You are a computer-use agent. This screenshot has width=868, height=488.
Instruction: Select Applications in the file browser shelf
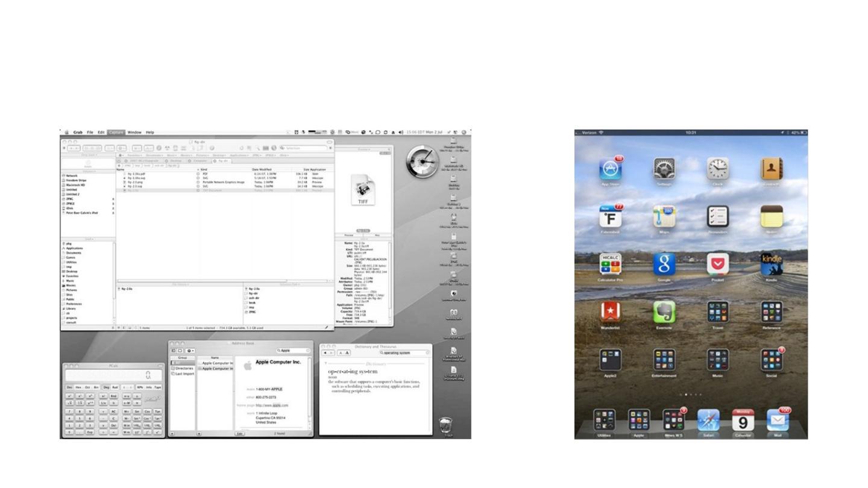click(74, 248)
